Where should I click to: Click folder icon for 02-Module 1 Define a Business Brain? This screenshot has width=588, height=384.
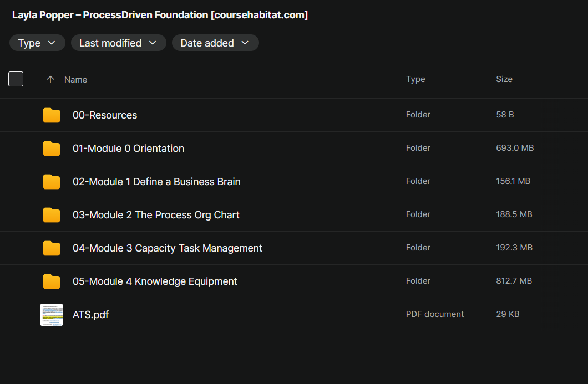pos(52,182)
